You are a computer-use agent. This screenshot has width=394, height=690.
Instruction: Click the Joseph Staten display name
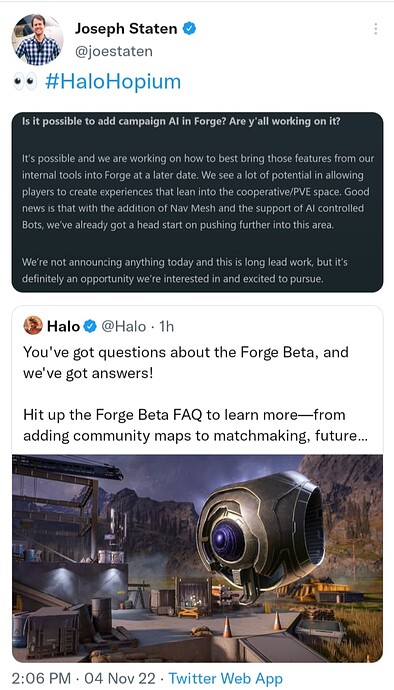tap(126, 29)
